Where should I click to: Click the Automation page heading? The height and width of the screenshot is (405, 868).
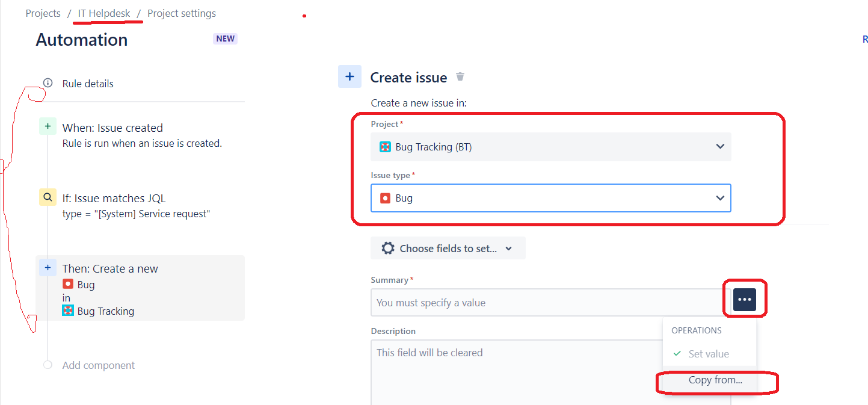pos(82,40)
